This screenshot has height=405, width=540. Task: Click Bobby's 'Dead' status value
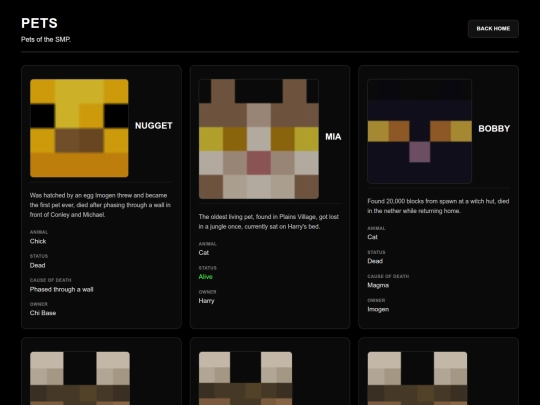[375, 261]
